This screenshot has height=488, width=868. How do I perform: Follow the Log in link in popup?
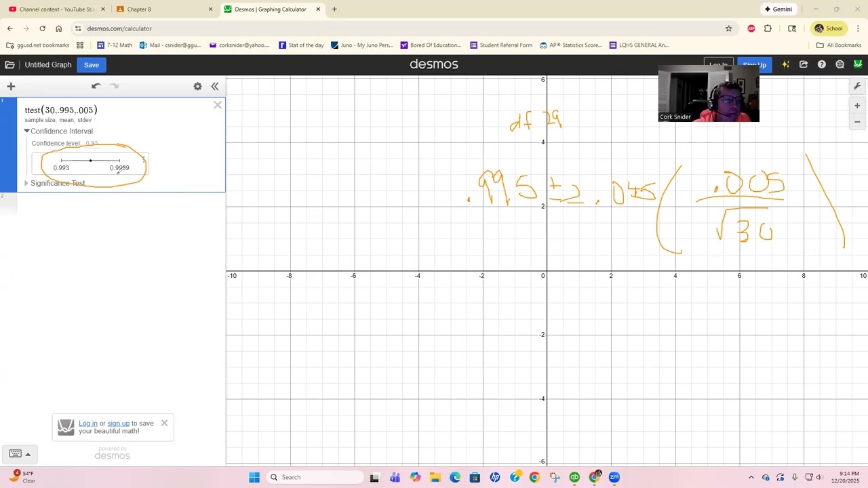point(87,423)
